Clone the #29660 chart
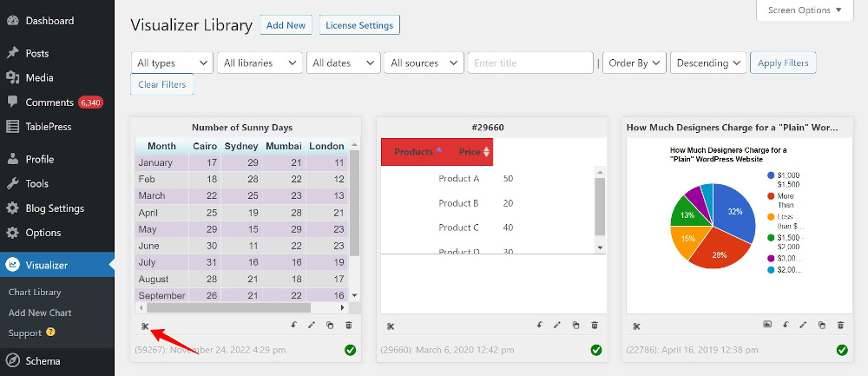The width and height of the screenshot is (868, 376). pos(576,326)
